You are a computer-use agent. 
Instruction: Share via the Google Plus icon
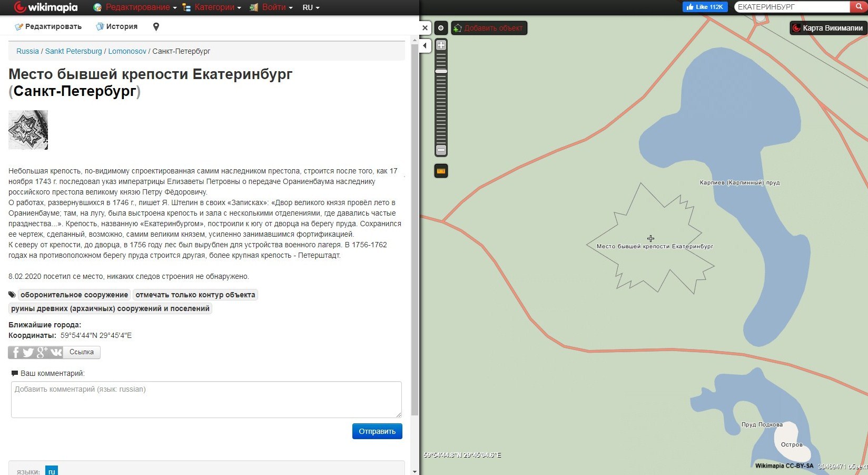(42, 352)
